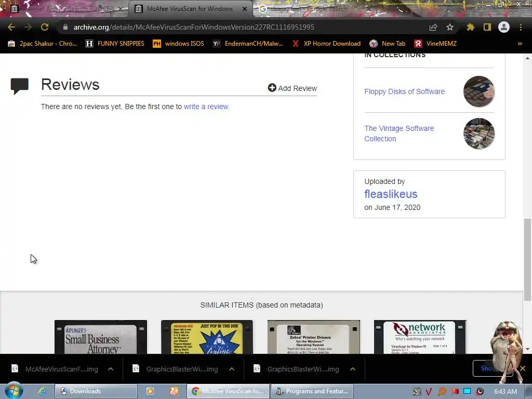
Task: Click the page vertical scrollbar thumb
Action: 527,260
